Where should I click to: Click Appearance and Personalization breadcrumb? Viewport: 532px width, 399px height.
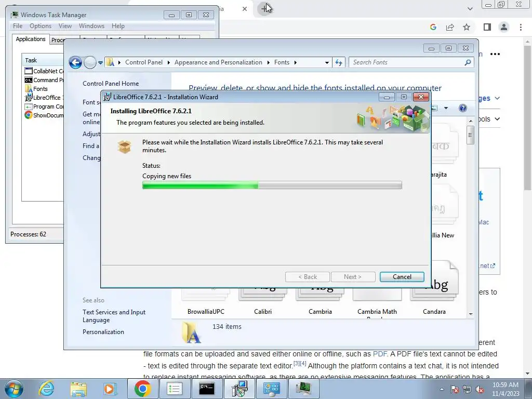point(218,62)
